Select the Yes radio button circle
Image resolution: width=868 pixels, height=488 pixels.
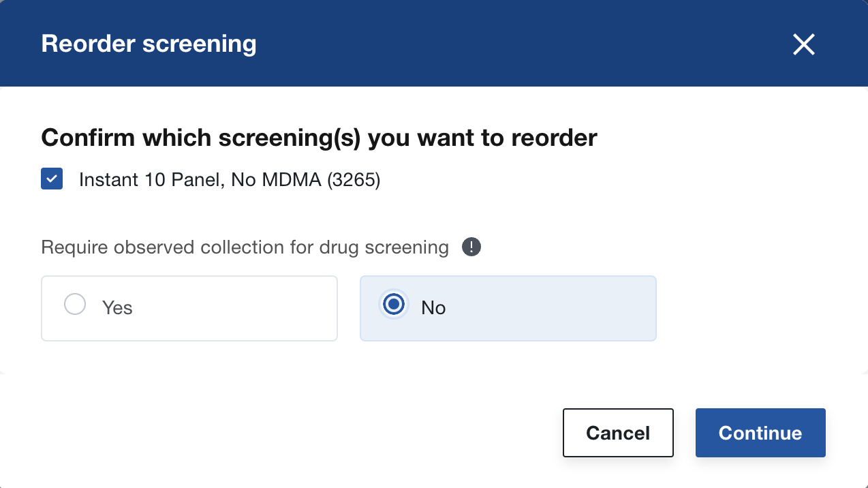pyautogui.click(x=75, y=304)
